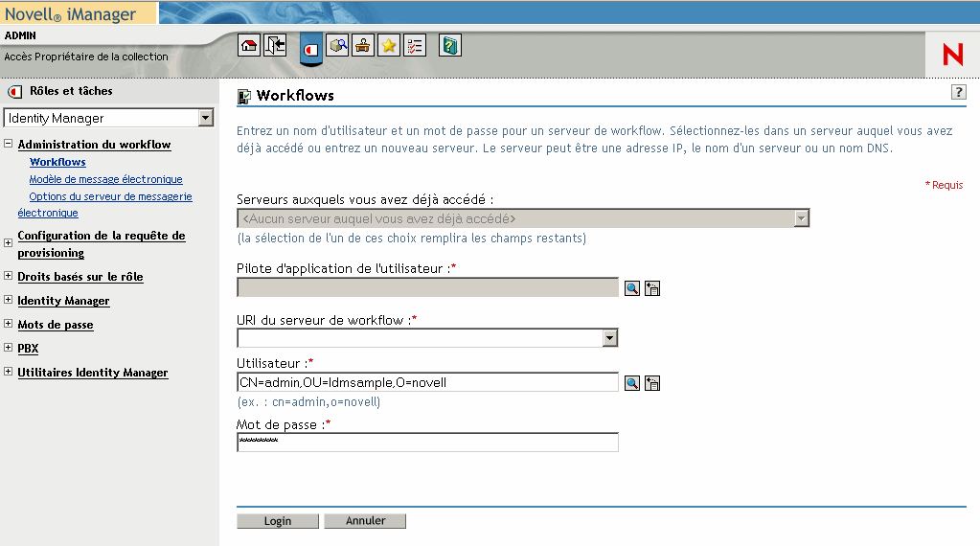Click Mots de passe heading link

coord(55,325)
